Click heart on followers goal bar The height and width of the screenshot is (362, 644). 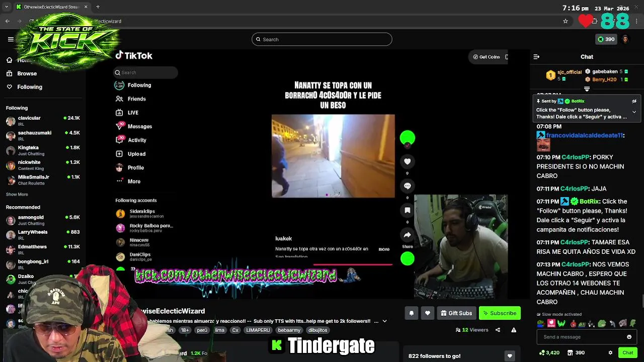click(510, 356)
